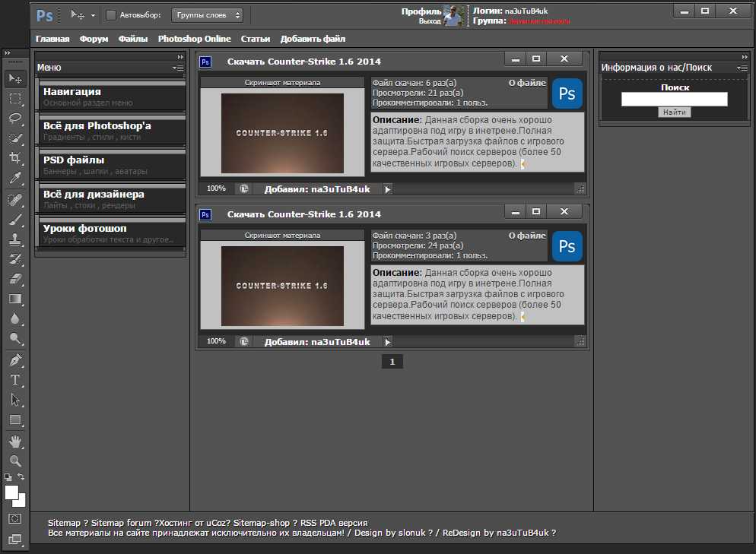Select the Blur droplet tool
The height and width of the screenshot is (554, 756).
15,318
